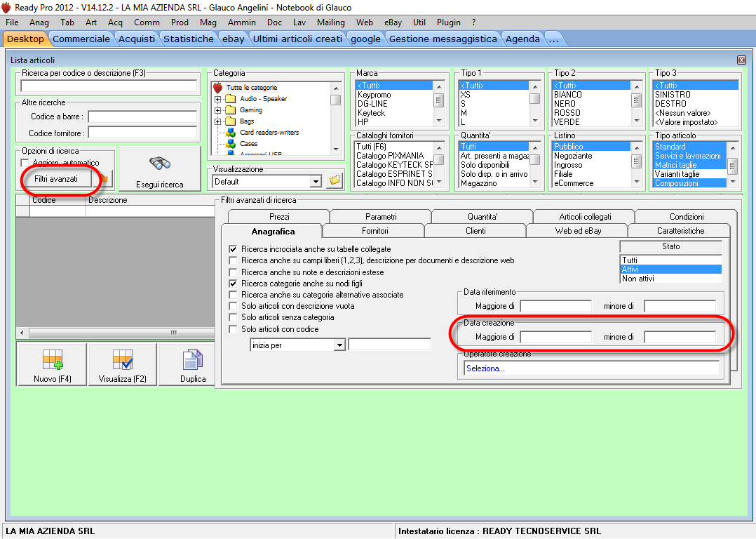Open the 'inizia per' dropdown
The image size is (756, 539).
[x=340, y=345]
